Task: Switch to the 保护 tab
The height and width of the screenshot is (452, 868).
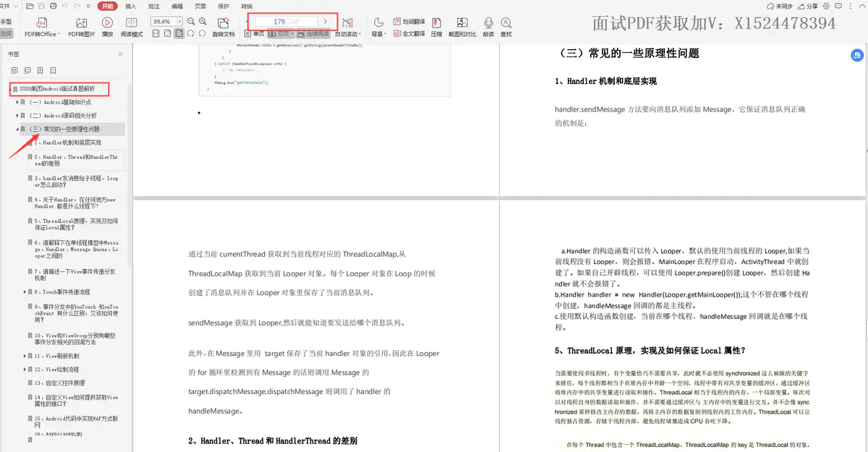Action: 224,6
